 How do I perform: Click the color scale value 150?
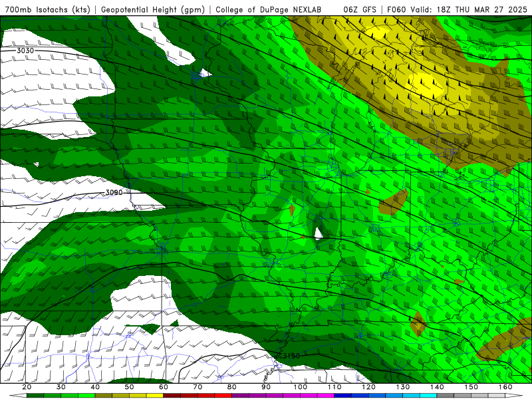click(471, 387)
